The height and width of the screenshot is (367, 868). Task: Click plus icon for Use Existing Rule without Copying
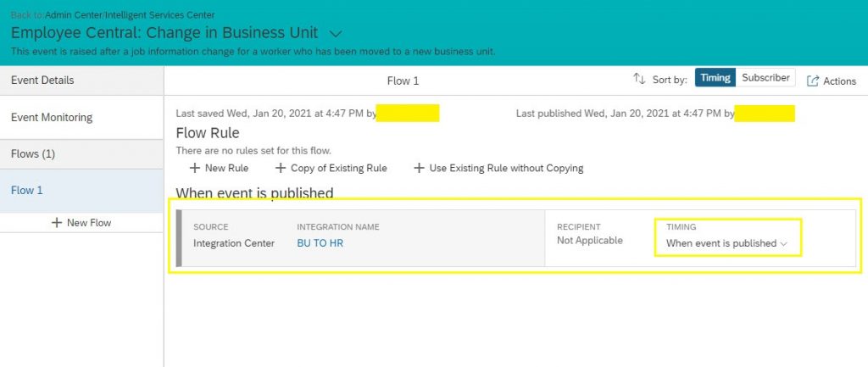tap(419, 168)
